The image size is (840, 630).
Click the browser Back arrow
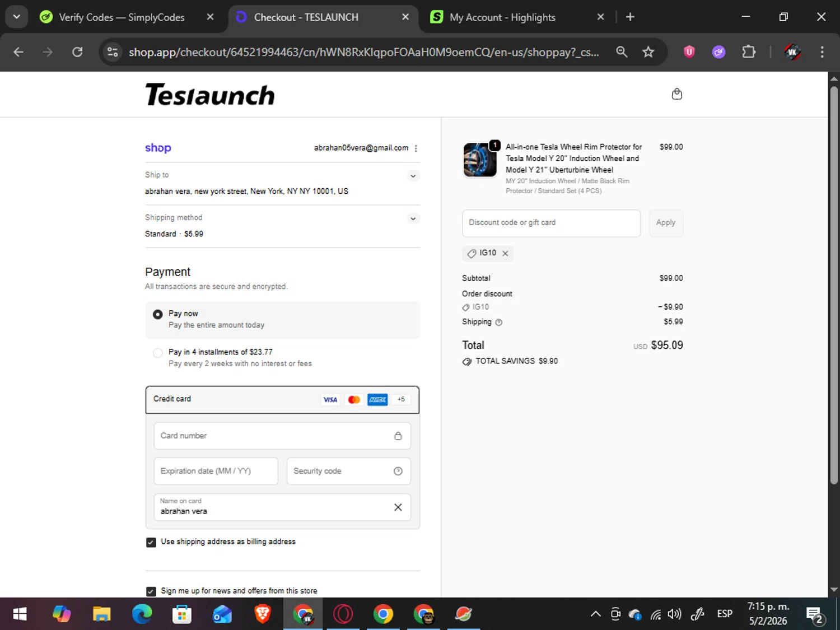pyautogui.click(x=18, y=52)
